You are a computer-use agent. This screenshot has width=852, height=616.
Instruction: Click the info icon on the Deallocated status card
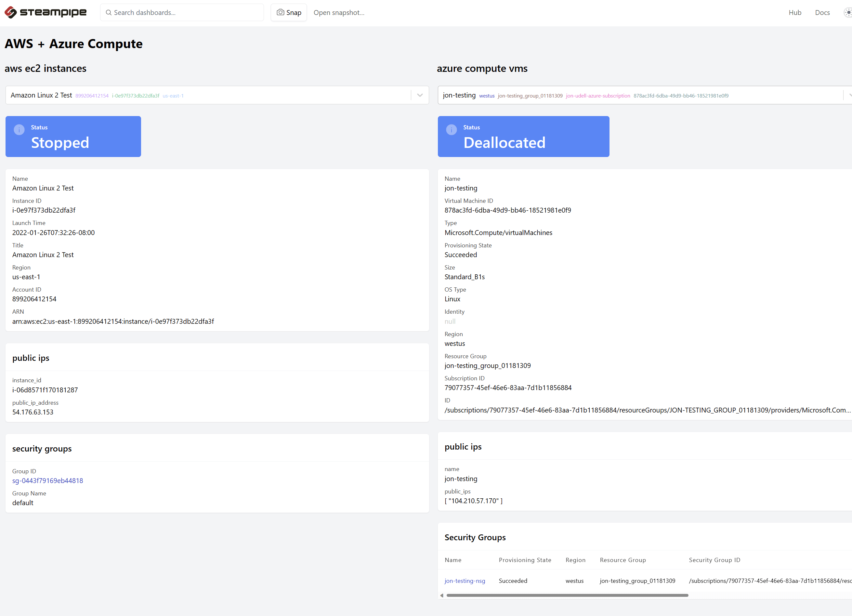pyautogui.click(x=451, y=130)
